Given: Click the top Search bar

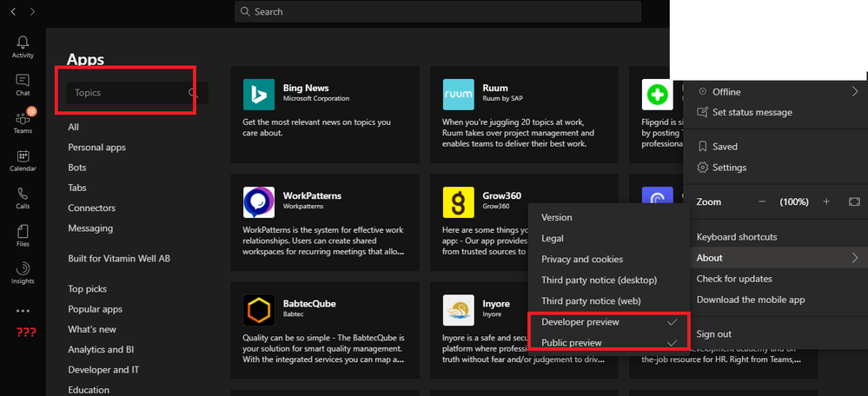Looking at the screenshot, I should click(x=438, y=11).
